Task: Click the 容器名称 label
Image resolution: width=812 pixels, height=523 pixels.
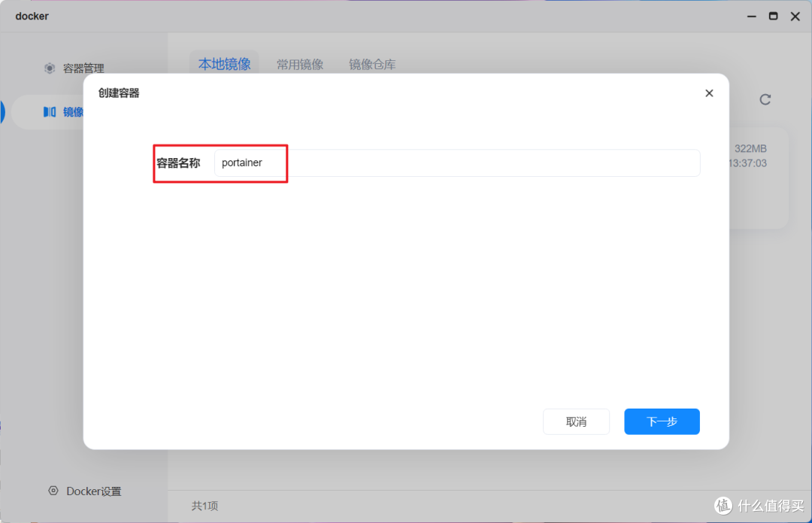Action: (178, 163)
